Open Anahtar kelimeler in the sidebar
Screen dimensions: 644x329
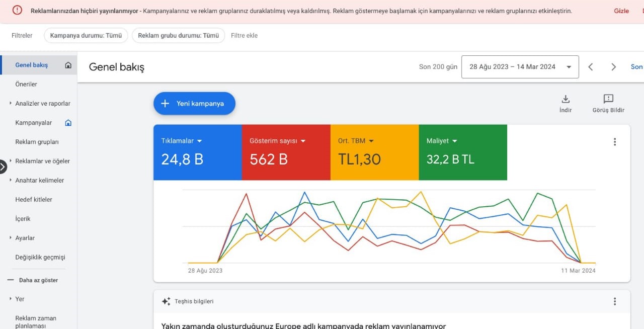click(40, 181)
